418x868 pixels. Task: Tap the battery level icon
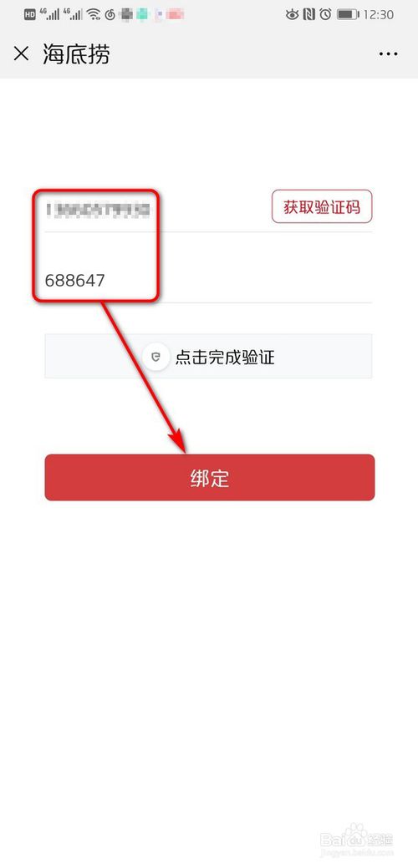tap(348, 15)
